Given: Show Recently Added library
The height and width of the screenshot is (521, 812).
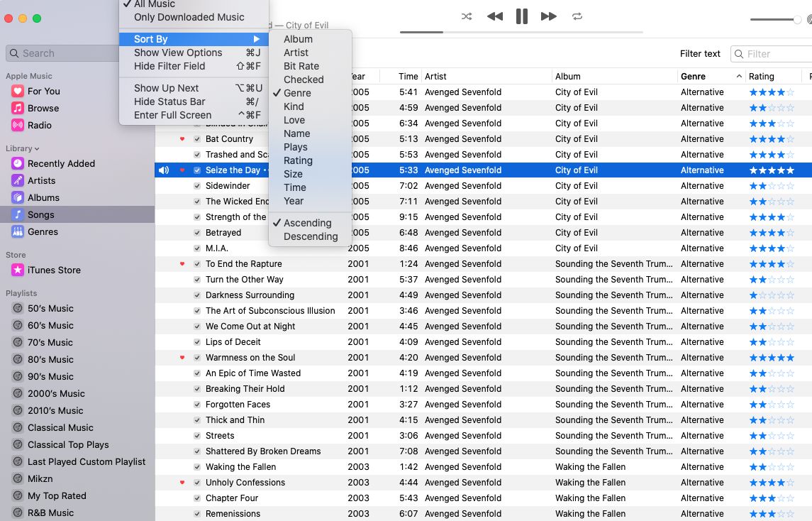Looking at the screenshot, I should [x=61, y=164].
